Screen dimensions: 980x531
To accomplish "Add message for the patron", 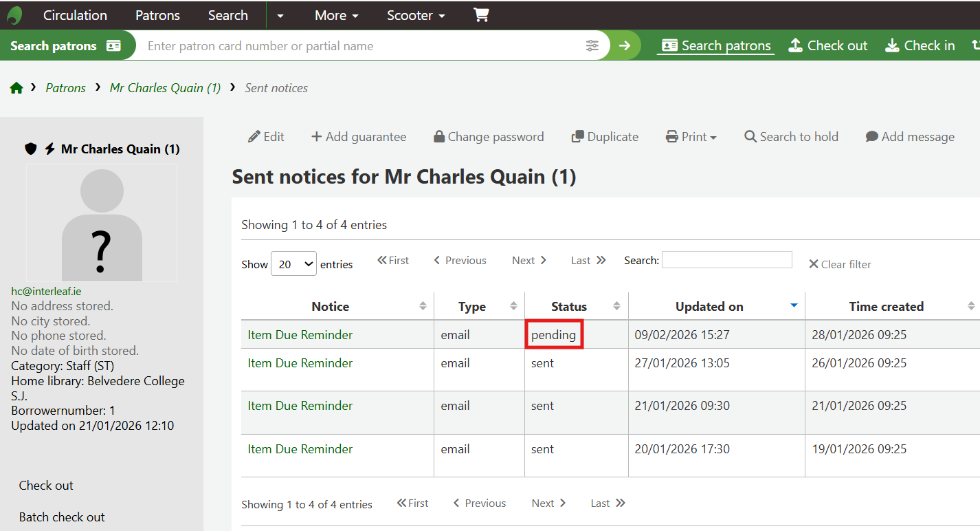I will click(910, 137).
